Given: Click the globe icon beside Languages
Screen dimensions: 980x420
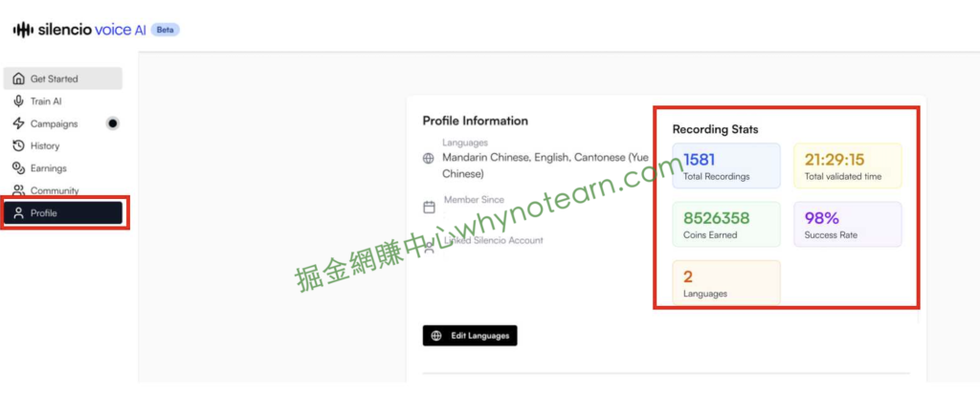Looking at the screenshot, I should 429,159.
